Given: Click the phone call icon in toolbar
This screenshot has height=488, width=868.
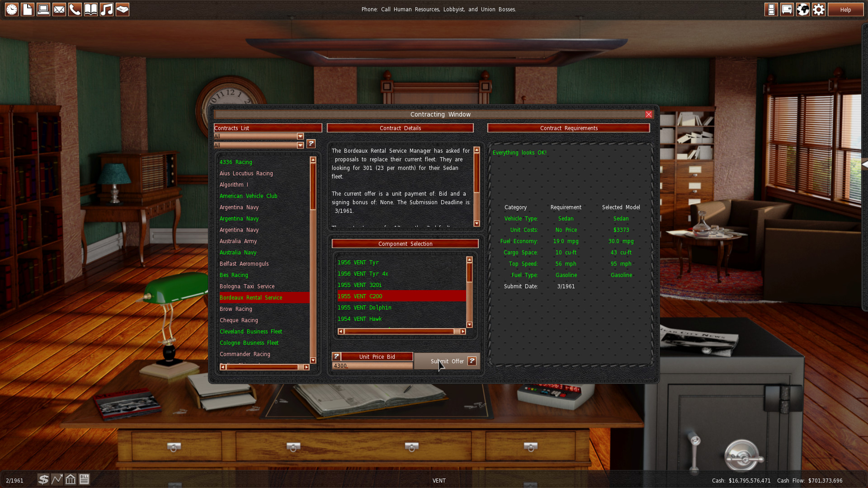Looking at the screenshot, I should click(x=75, y=9).
